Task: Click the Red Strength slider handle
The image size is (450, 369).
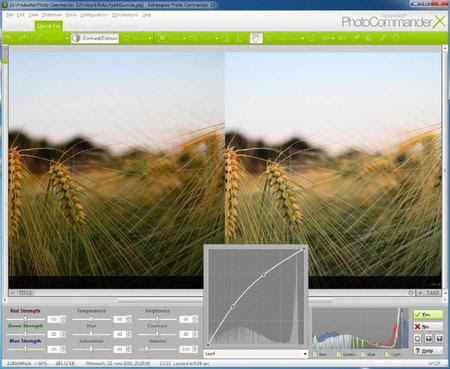Action: [25, 319]
